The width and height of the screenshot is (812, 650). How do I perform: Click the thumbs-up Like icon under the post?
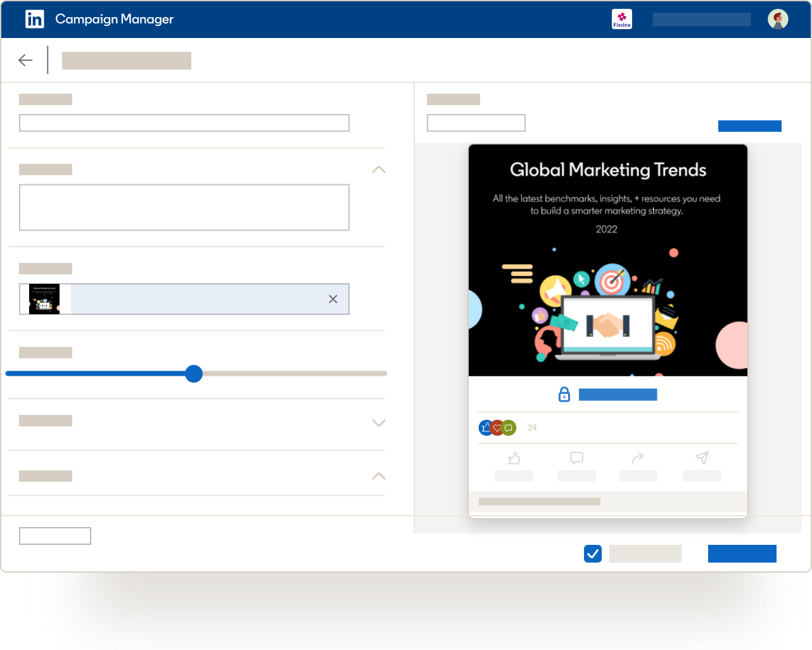click(x=514, y=458)
